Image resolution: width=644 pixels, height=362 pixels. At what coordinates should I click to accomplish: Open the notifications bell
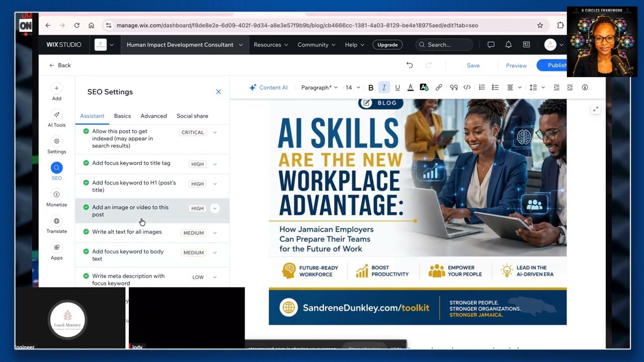click(509, 45)
